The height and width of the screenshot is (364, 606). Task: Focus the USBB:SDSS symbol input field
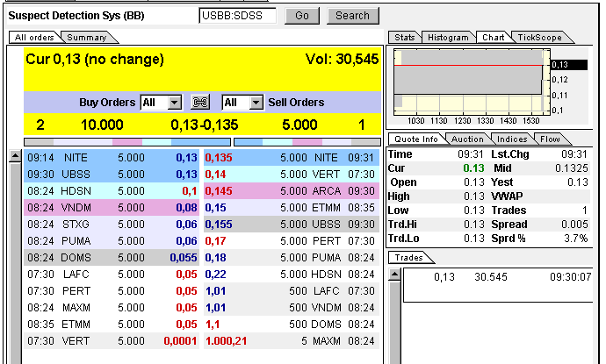[x=238, y=16]
